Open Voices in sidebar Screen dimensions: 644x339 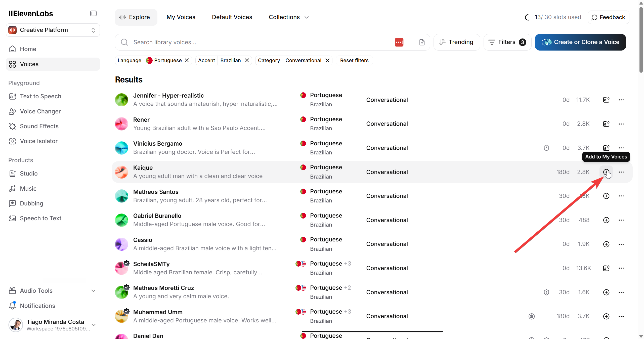pyautogui.click(x=53, y=64)
